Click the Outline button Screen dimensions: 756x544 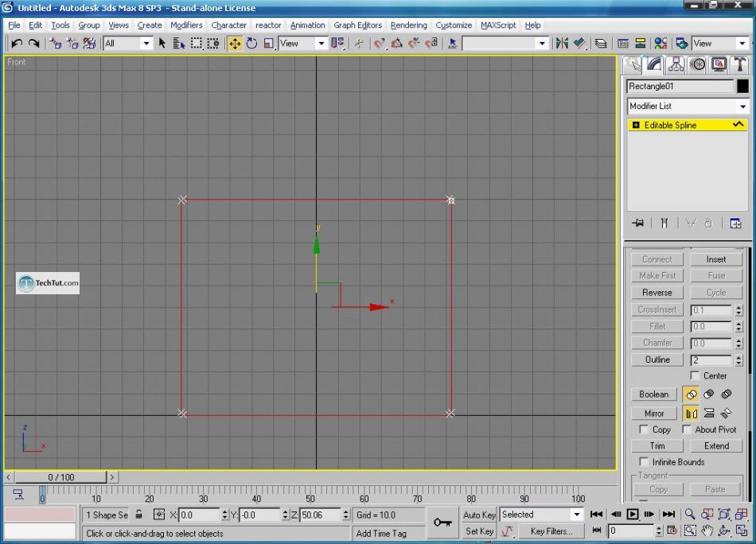[657, 359]
